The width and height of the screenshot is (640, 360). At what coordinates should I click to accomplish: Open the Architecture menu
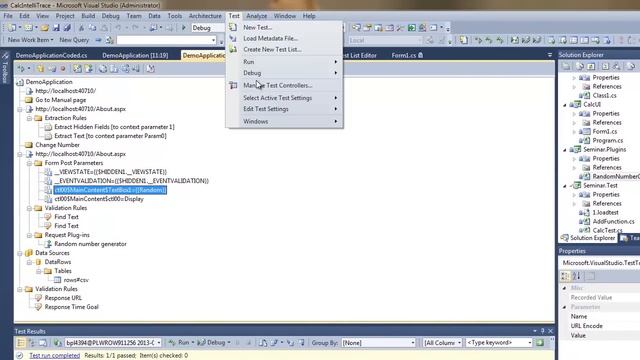pos(205,16)
